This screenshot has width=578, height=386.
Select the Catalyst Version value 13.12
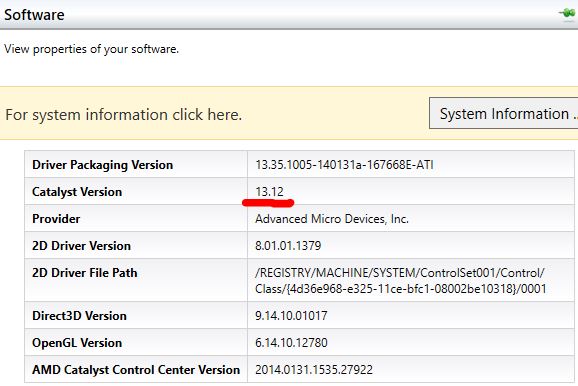269,192
